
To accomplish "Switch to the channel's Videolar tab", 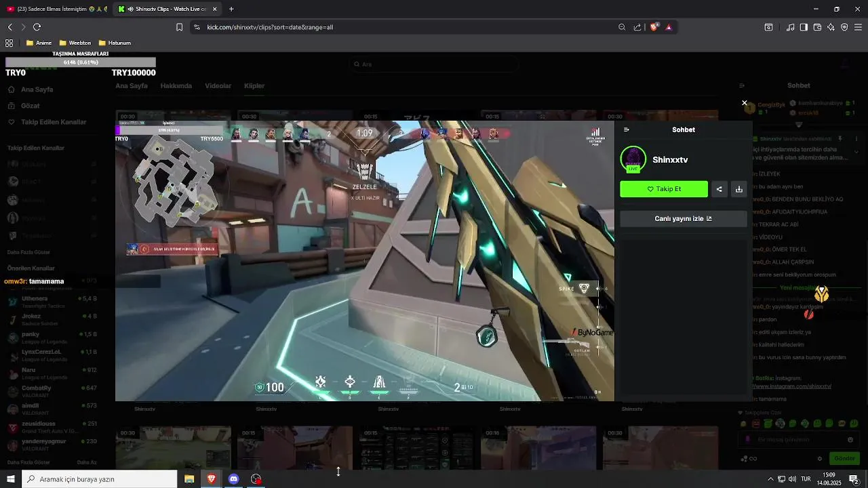I will point(218,86).
